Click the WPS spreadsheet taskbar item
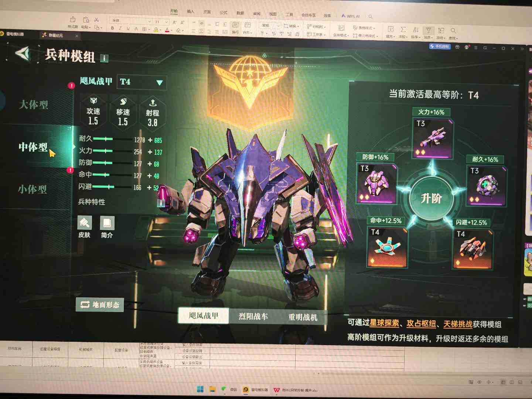Viewport: 532px width, 399px height. tap(295, 390)
